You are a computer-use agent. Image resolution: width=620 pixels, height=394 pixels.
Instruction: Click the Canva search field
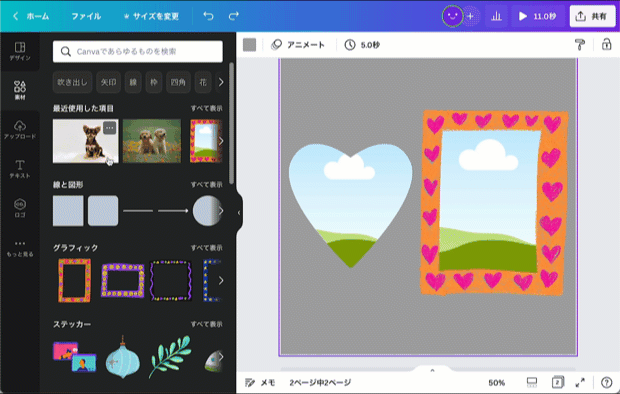tap(138, 51)
